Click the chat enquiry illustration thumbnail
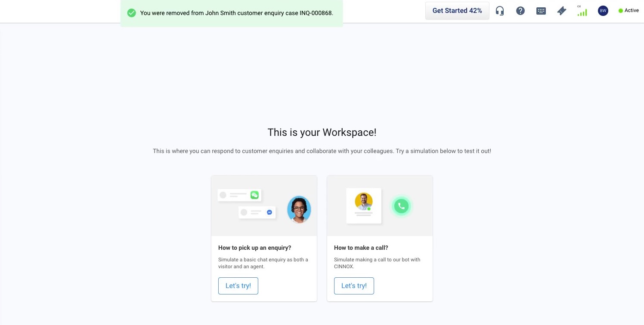Image resolution: width=644 pixels, height=325 pixels. tap(264, 206)
